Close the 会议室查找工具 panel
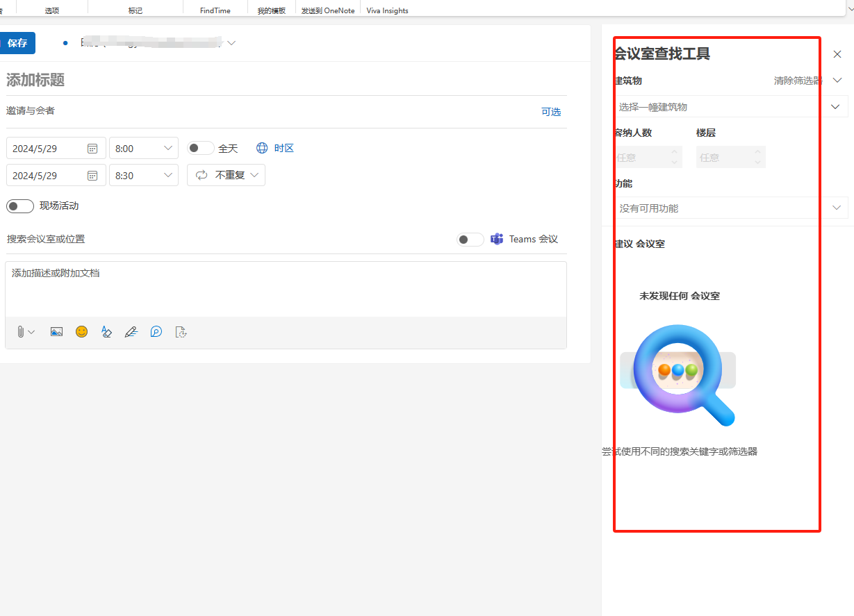The width and height of the screenshot is (854, 616). click(837, 54)
